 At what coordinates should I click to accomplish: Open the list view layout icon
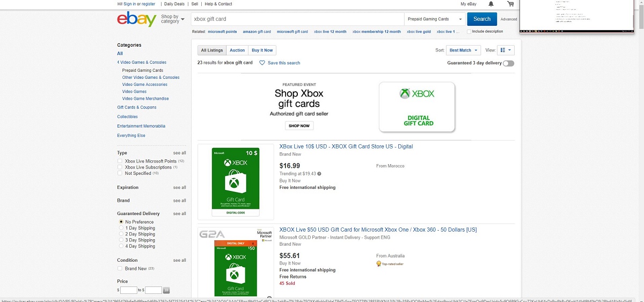506,50
